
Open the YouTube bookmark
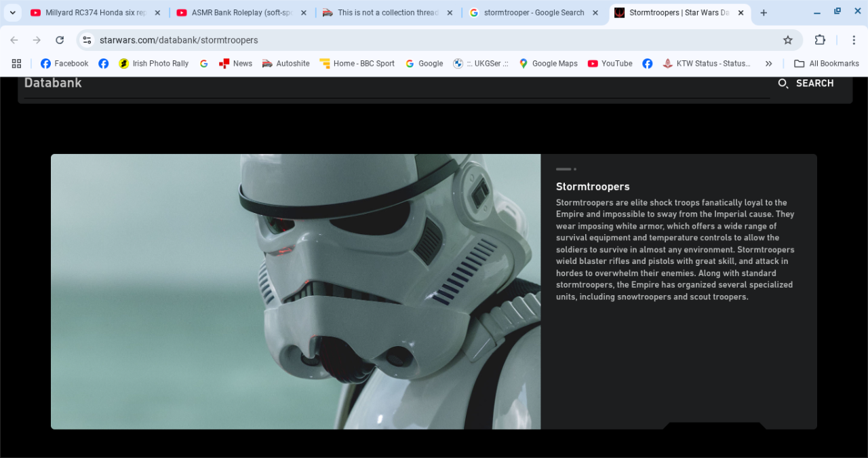[610, 64]
